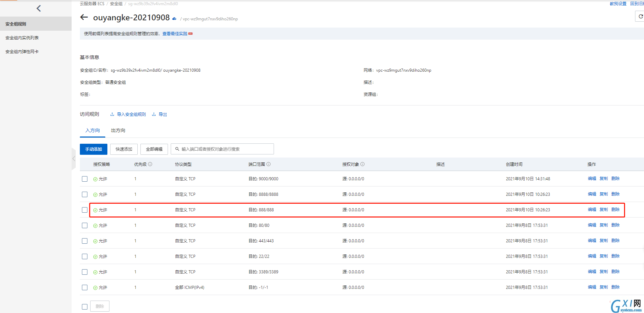
Task: Select the checkbox for port 80/80 rule
Action: pos(85,225)
